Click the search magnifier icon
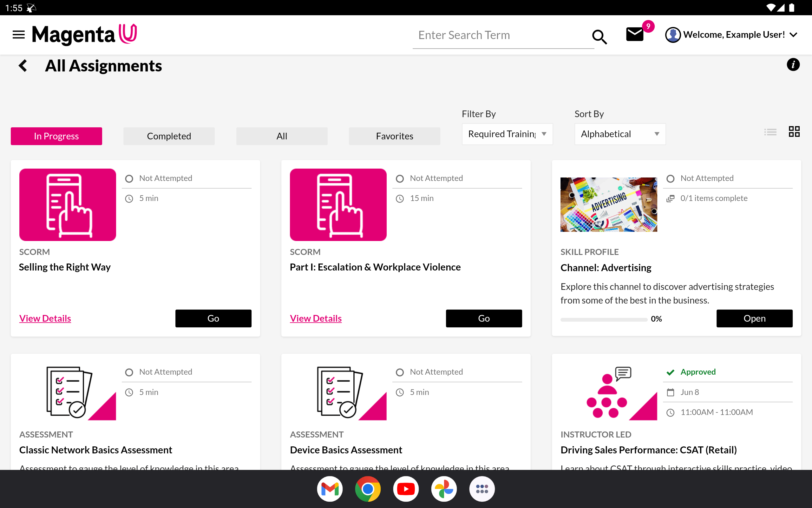This screenshot has width=812, height=508. pyautogui.click(x=599, y=37)
